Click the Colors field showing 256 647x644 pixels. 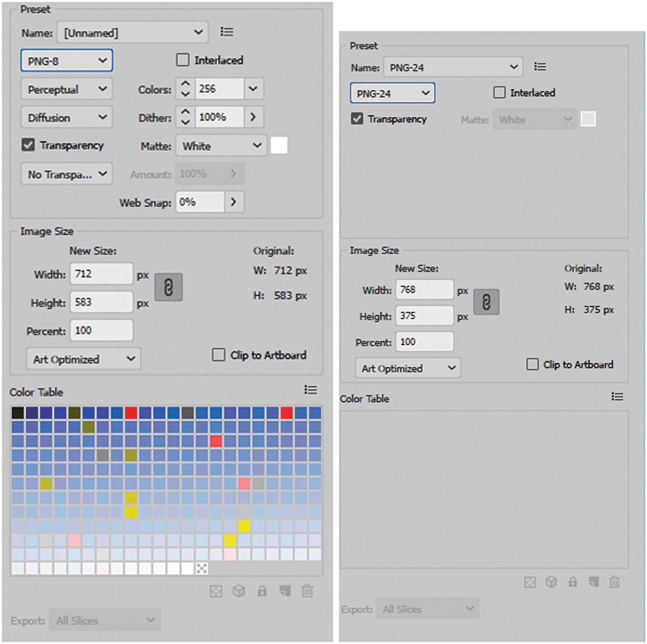click(219, 89)
